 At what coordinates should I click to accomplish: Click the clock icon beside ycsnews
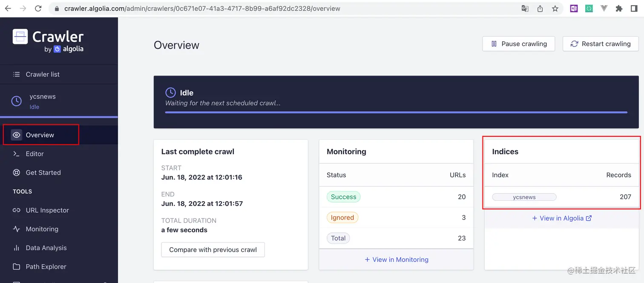16,101
